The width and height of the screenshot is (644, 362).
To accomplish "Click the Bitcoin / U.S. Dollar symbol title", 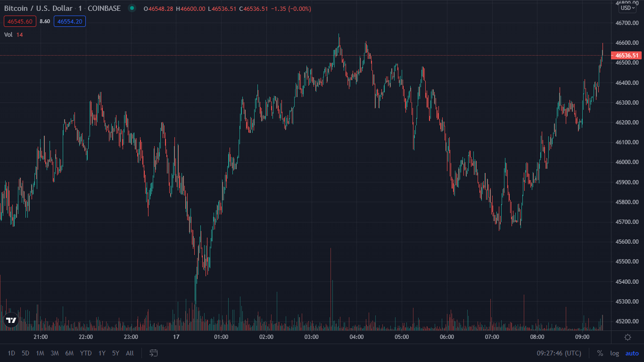I will [x=38, y=8].
